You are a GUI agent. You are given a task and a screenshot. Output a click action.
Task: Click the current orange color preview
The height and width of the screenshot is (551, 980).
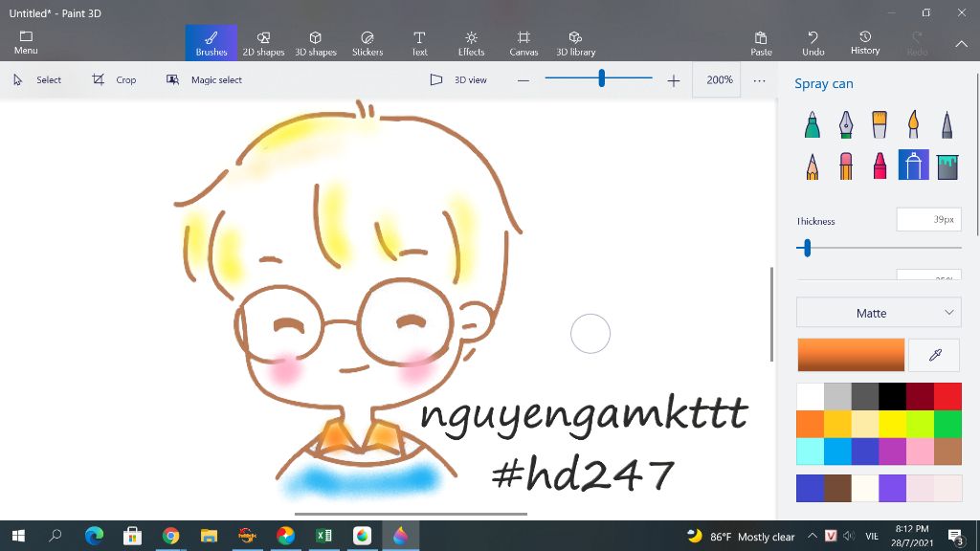[x=851, y=355]
